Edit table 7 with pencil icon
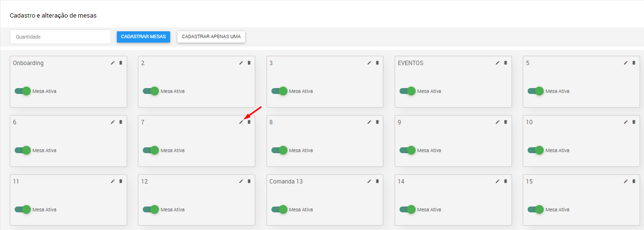The image size is (644, 230). coord(241,122)
